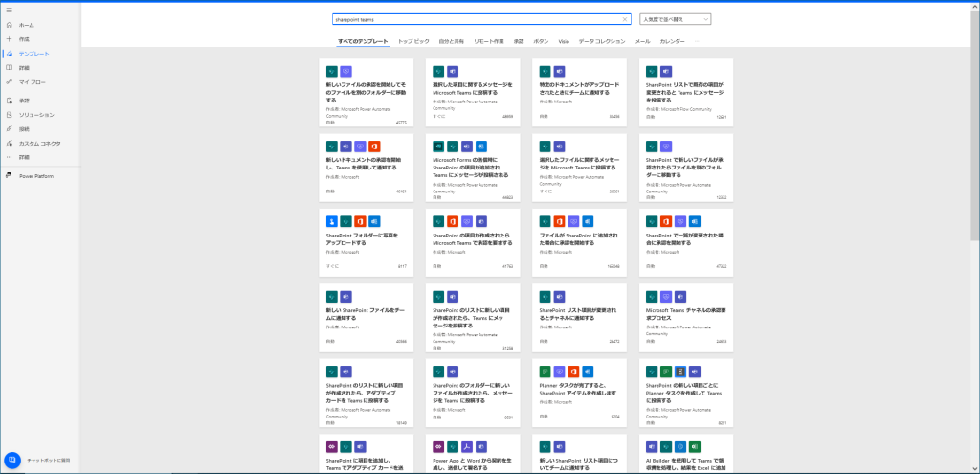This screenshot has width=980, height=474.
Task: Open template 'SharePoint のリストに新しい項目が作成されたら、アダプティブ カード'
Action: (367, 393)
